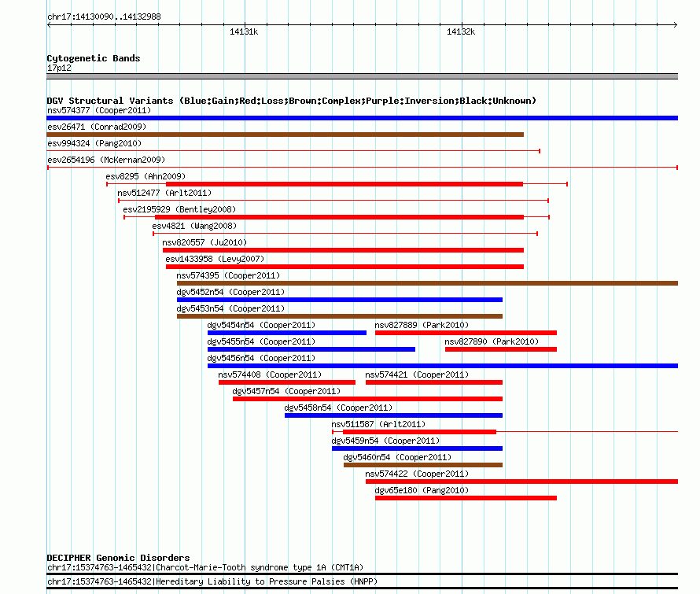Open the esv2654196 (McKernan2009) variant label
Viewport: 700px width, 594px height.
click(x=106, y=160)
